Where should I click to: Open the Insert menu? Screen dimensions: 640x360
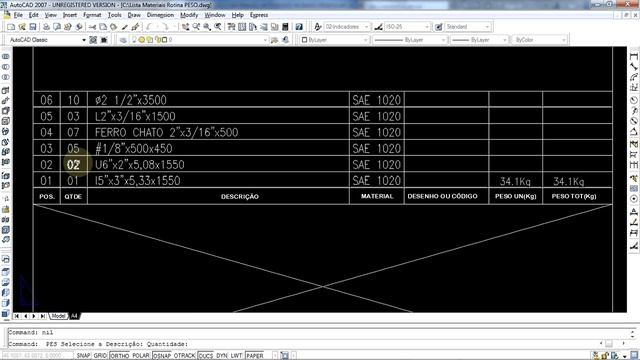tap(70, 15)
